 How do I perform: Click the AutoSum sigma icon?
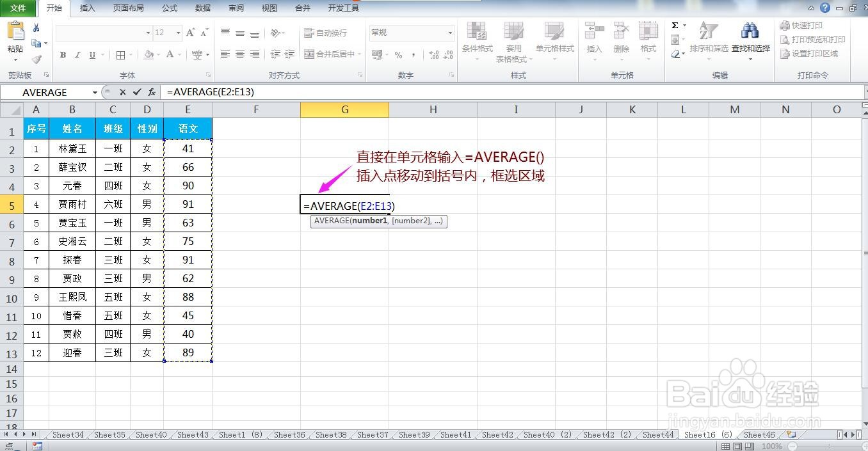pyautogui.click(x=675, y=26)
